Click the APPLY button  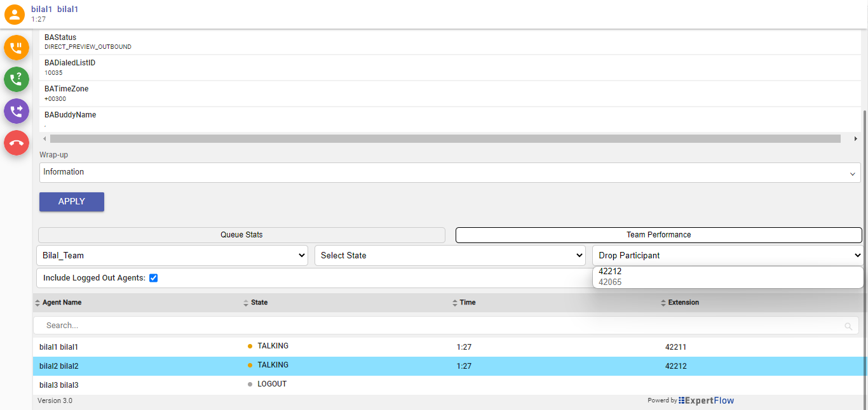(72, 201)
